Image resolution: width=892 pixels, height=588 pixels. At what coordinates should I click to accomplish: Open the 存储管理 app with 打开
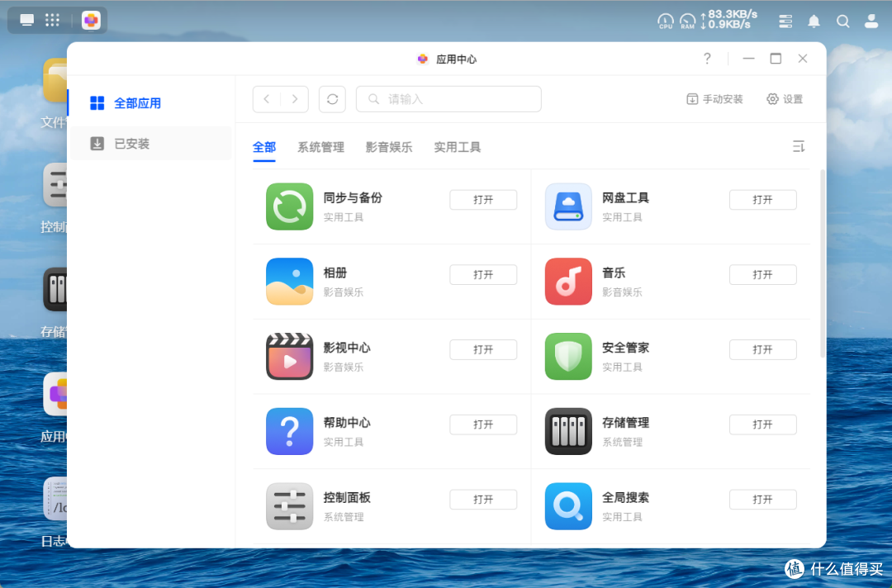tap(763, 424)
